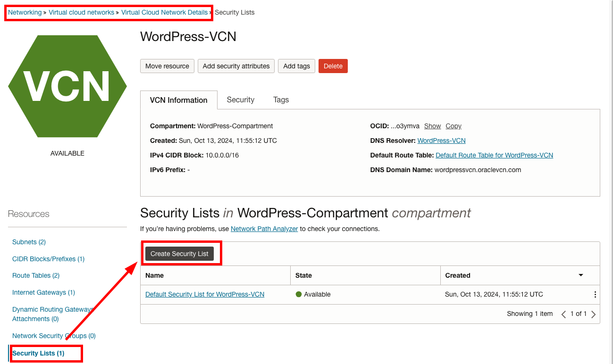Open the WordPress-VCN DNS Resolver link
The width and height of the screenshot is (613, 364).
442,141
